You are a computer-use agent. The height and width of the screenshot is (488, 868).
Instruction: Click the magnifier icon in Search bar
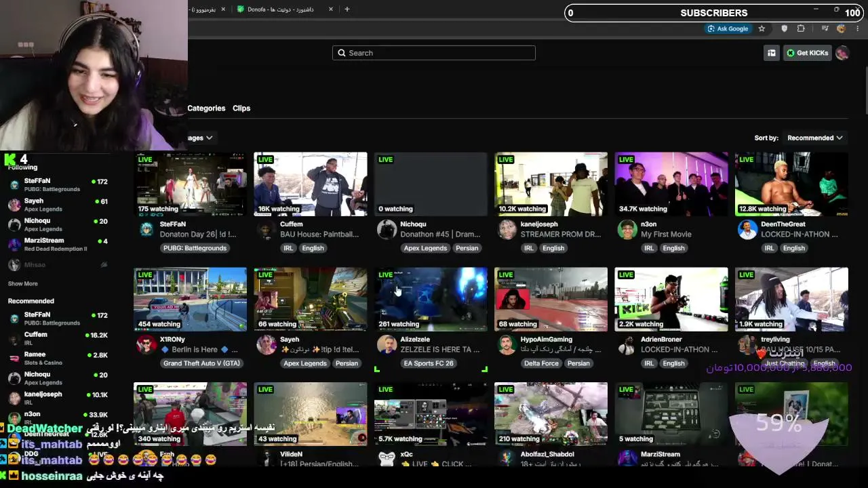[x=342, y=53]
